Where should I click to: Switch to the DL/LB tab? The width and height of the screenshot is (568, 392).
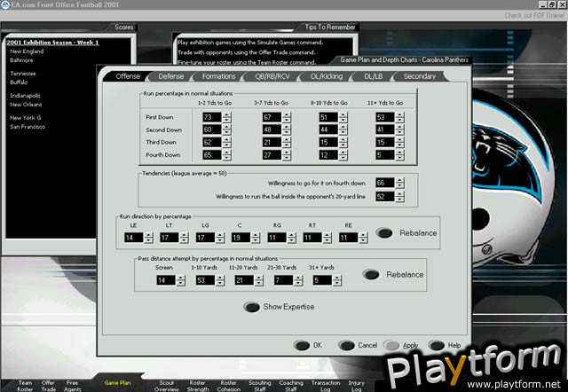coord(373,76)
